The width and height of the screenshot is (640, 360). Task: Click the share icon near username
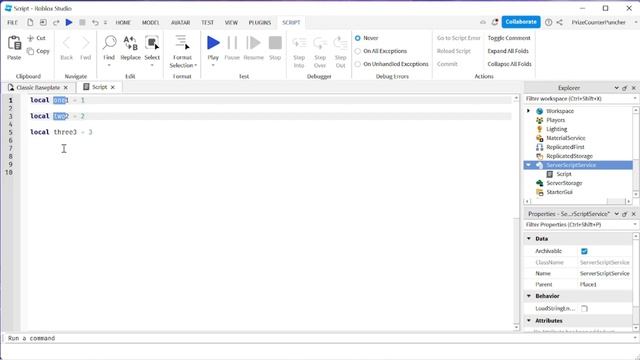pyautogui.click(x=560, y=22)
